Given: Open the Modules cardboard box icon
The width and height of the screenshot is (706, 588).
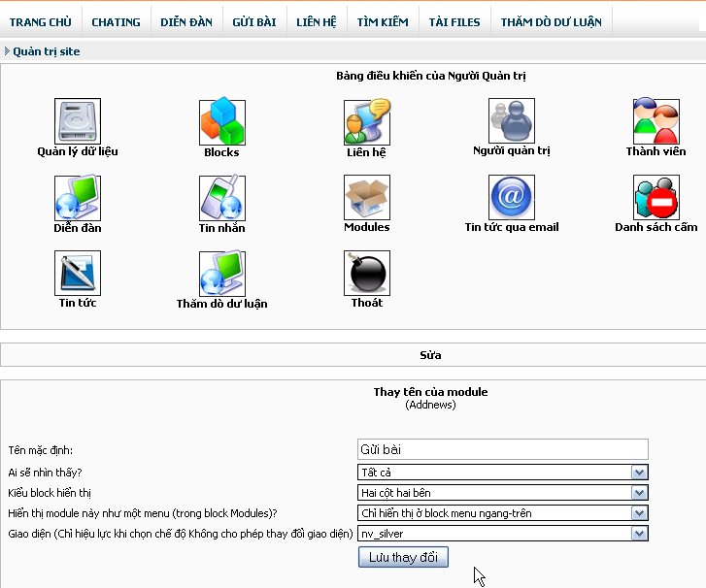Looking at the screenshot, I should point(367,197).
